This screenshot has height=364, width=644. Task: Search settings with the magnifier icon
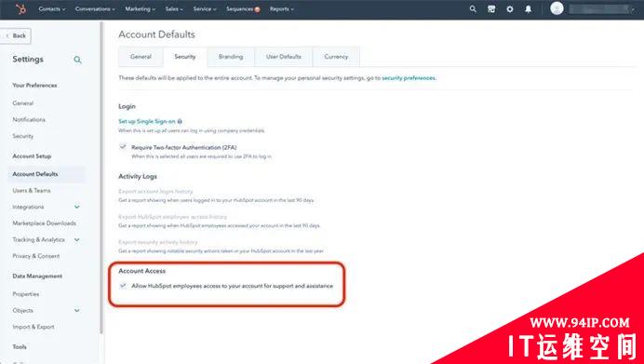(x=77, y=60)
